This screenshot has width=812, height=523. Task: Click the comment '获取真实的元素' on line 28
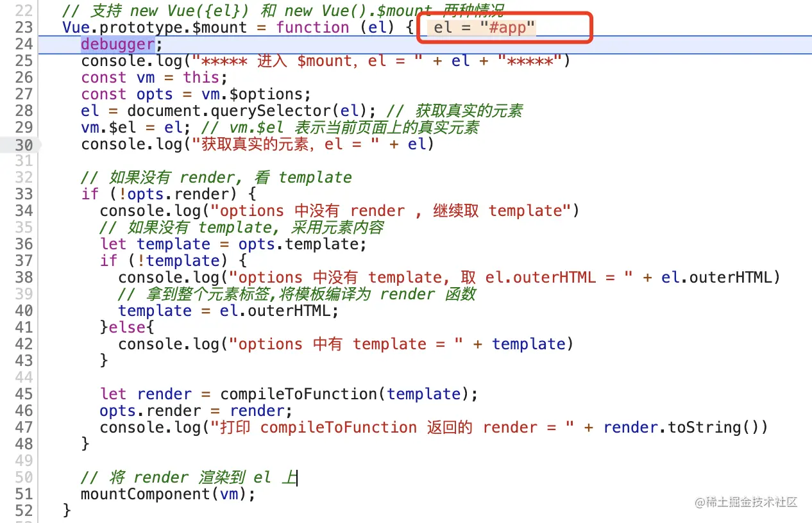pyautogui.click(x=455, y=111)
